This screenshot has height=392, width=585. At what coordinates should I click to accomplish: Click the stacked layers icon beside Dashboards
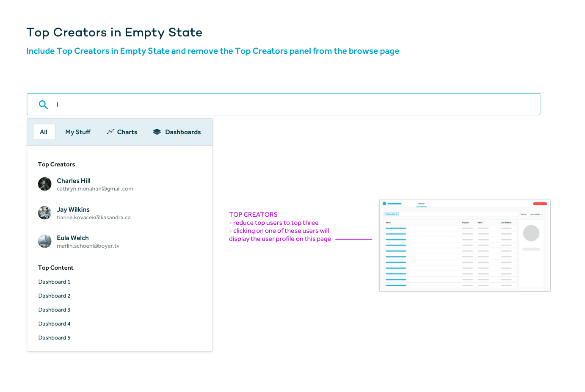pyautogui.click(x=157, y=132)
